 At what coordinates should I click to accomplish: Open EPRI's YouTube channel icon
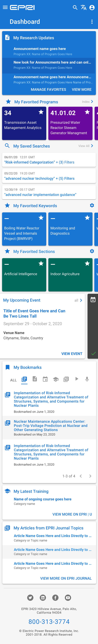tap(68, 597)
